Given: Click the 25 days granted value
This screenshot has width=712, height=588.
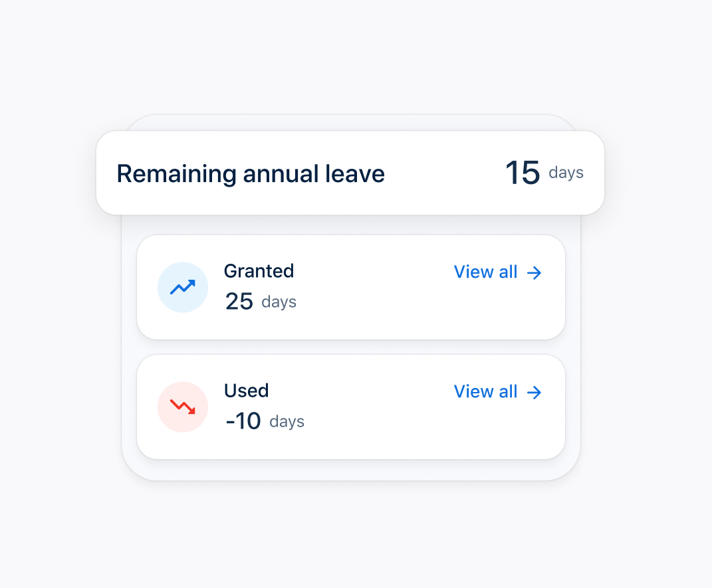Looking at the screenshot, I should (261, 302).
